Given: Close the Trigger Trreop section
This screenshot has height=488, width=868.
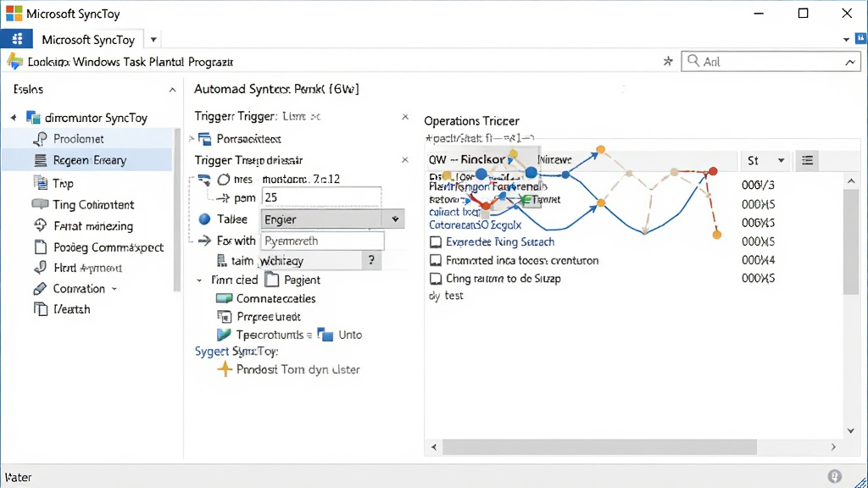Looking at the screenshot, I should point(405,160).
